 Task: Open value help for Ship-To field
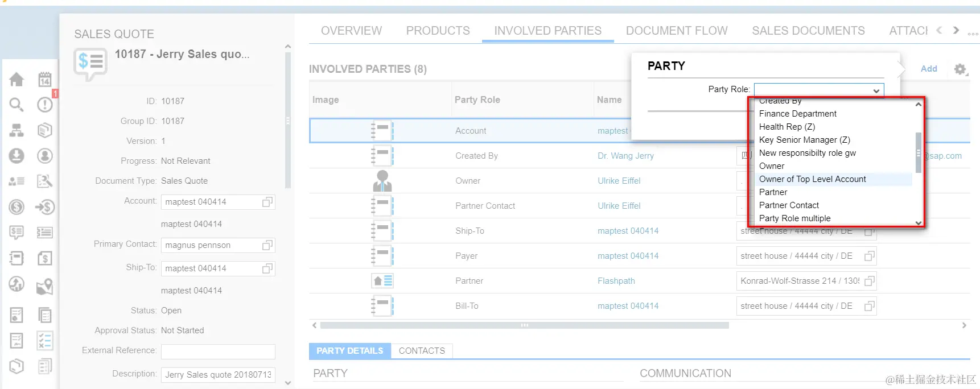point(267,268)
